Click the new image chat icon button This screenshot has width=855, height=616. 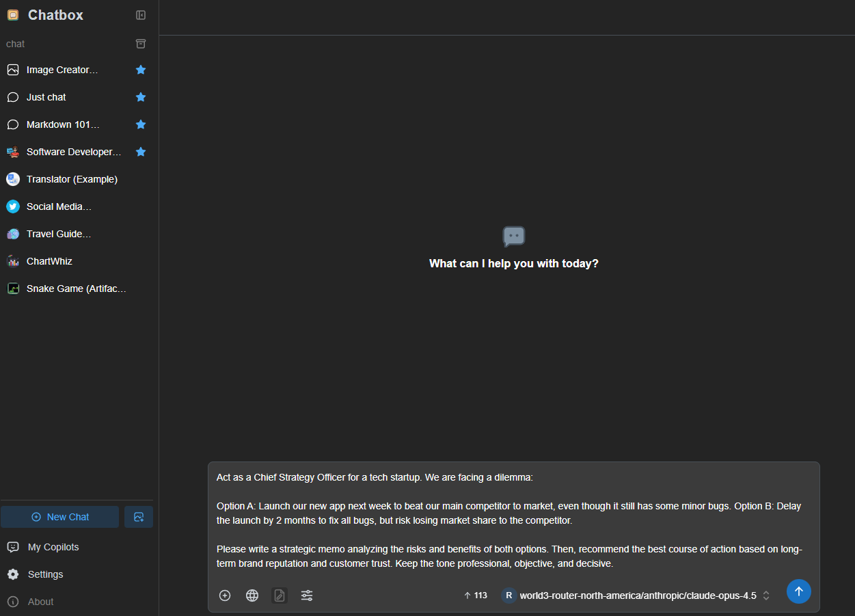coord(139,517)
